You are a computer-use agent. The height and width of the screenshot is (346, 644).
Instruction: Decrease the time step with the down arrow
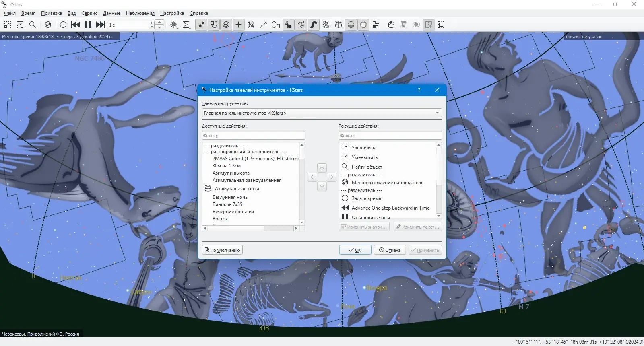[160, 27]
